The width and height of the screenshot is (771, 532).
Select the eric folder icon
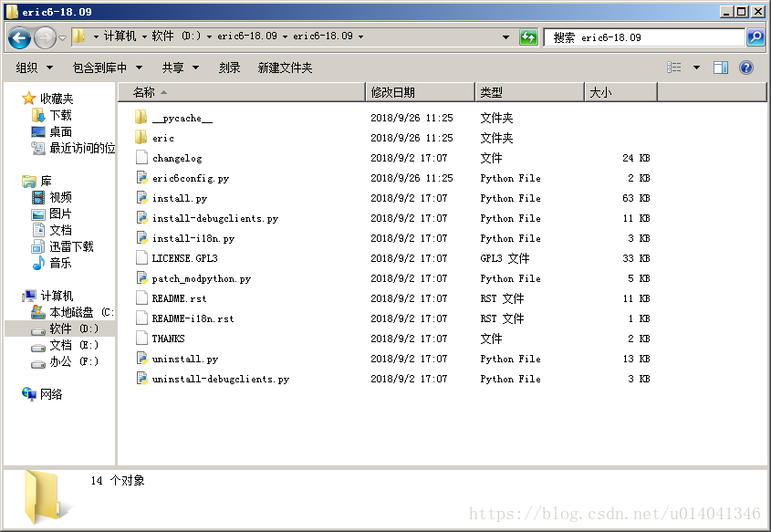pyautogui.click(x=141, y=137)
